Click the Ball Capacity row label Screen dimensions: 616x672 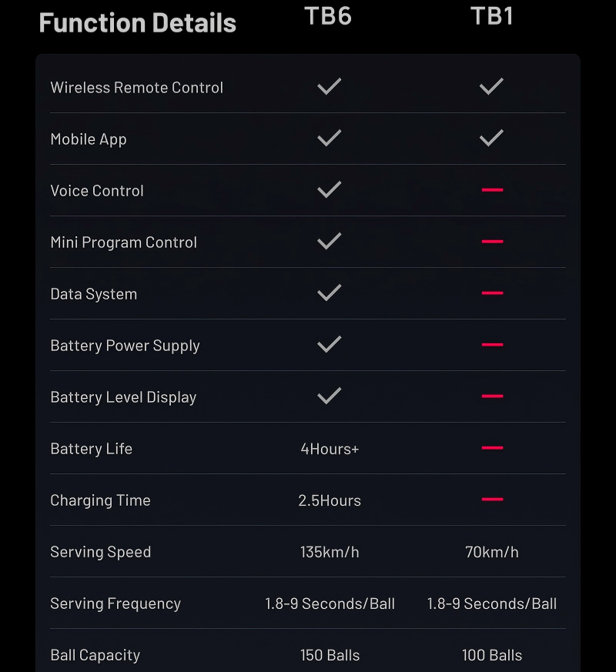[x=95, y=655]
